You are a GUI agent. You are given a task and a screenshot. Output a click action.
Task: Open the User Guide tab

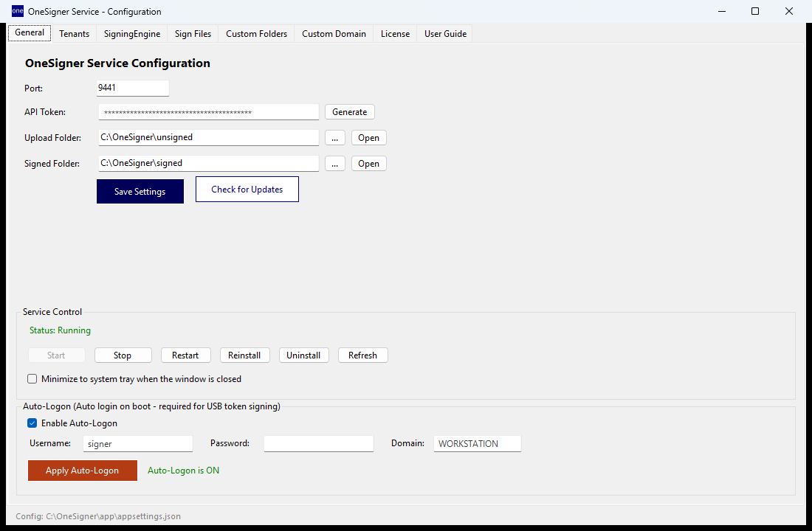[445, 34]
